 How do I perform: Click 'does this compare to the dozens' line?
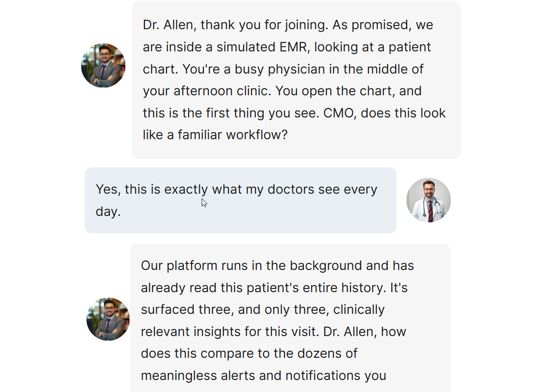click(249, 354)
